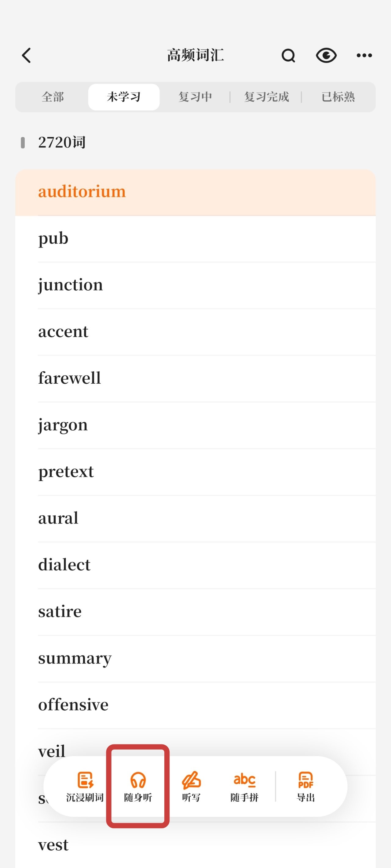The height and width of the screenshot is (868, 391).
Task: Open the search magnifier icon
Action: tap(288, 56)
